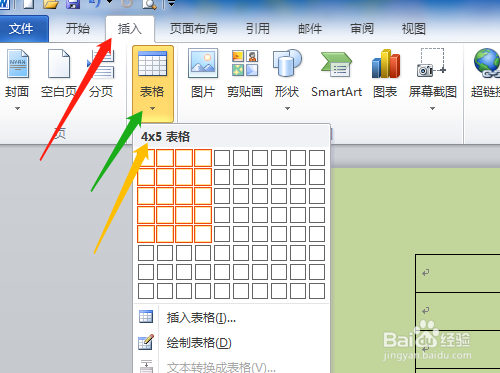This screenshot has height=373, width=500.
Task: Switch to the 引用 (References) tab
Action: coord(258,29)
